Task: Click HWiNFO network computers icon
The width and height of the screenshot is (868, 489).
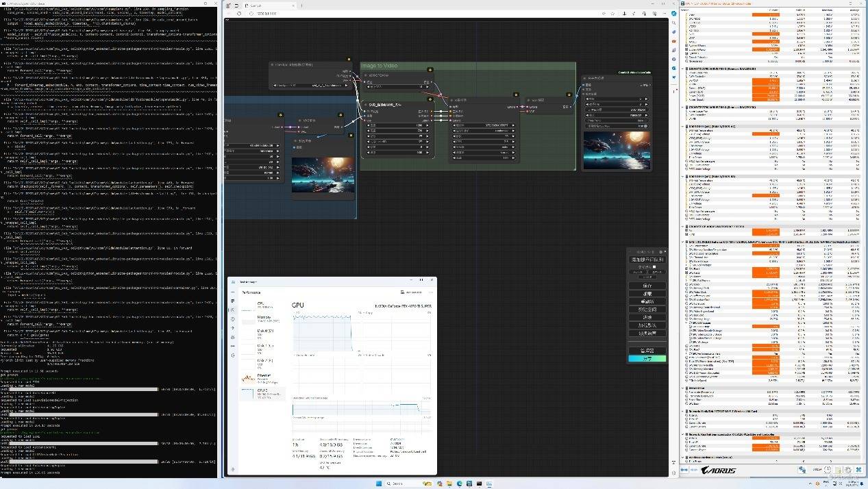Action: point(802,470)
